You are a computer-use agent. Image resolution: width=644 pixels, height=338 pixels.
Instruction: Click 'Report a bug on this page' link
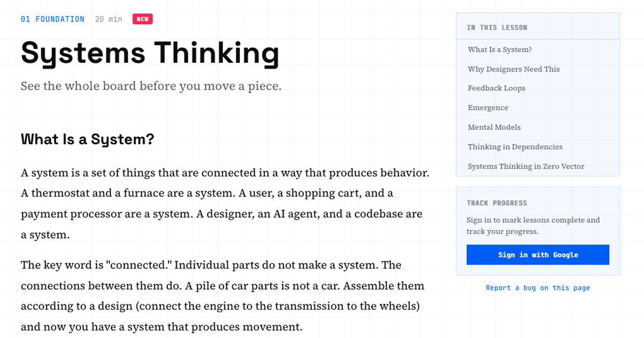click(x=538, y=288)
